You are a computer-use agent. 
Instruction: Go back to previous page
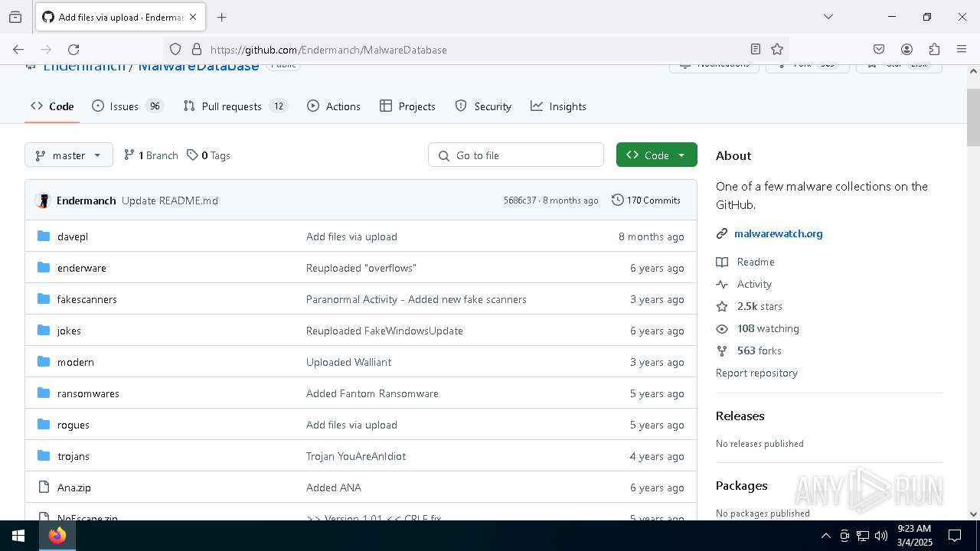[18, 50]
